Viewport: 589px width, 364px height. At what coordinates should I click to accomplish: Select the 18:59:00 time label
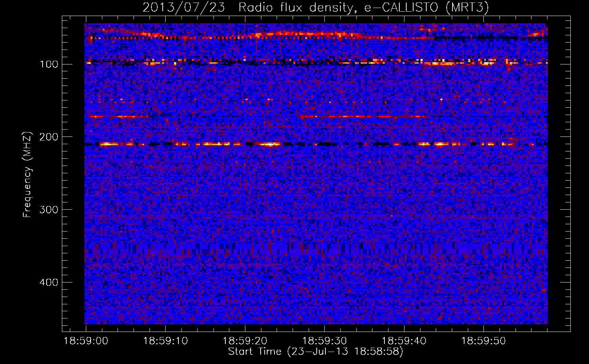coord(86,341)
